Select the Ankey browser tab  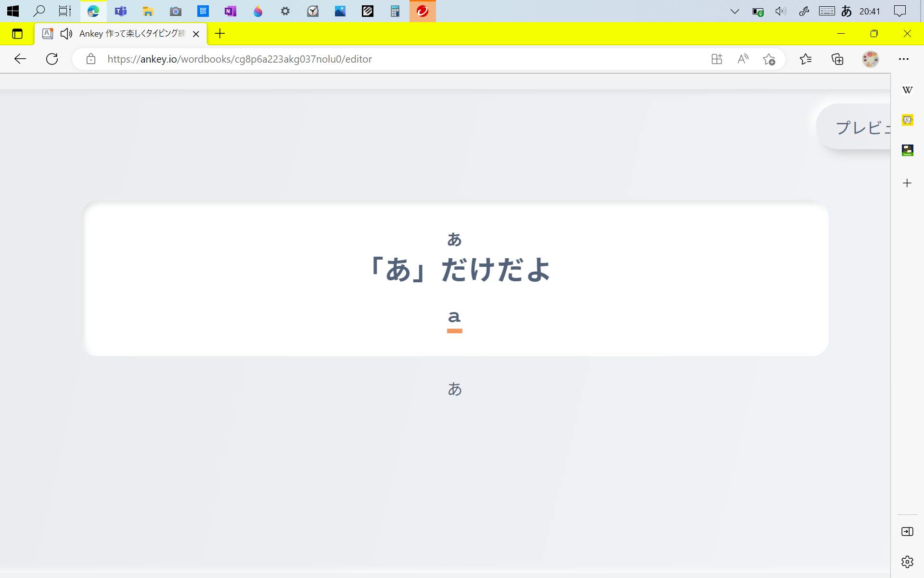point(132,34)
